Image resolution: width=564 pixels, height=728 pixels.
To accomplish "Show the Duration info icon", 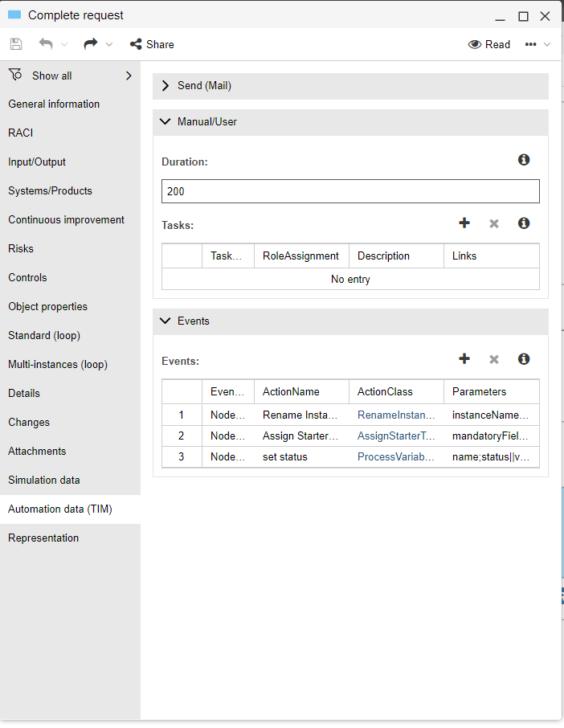I will tap(524, 160).
